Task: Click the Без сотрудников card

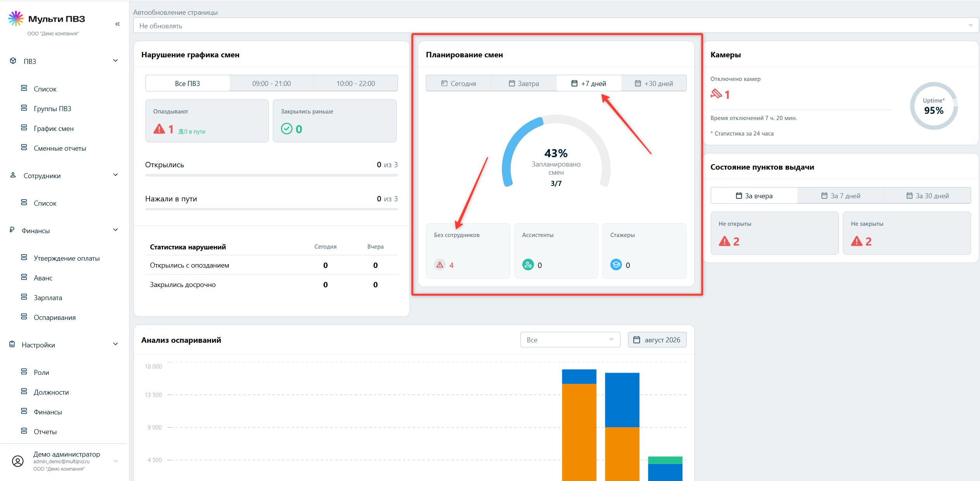Action: (468, 251)
